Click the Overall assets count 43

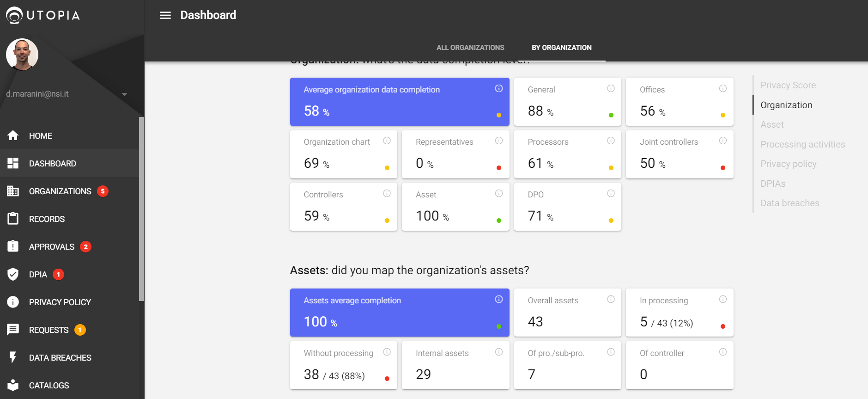535,322
